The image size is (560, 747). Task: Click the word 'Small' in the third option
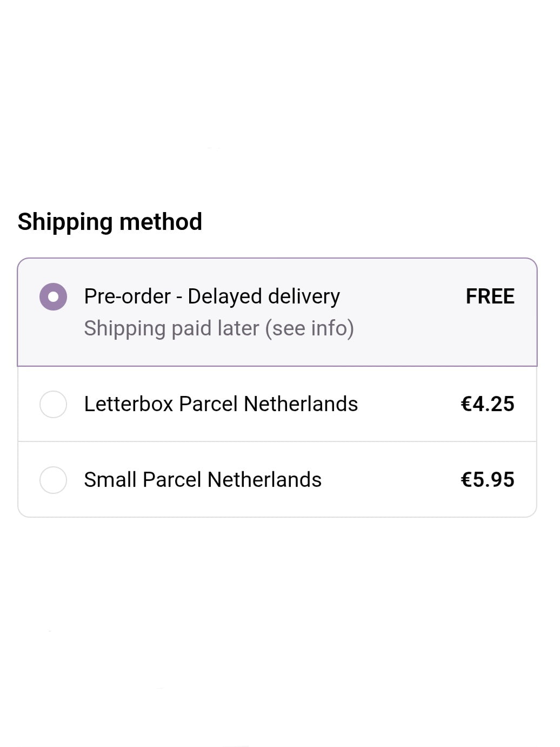click(110, 480)
